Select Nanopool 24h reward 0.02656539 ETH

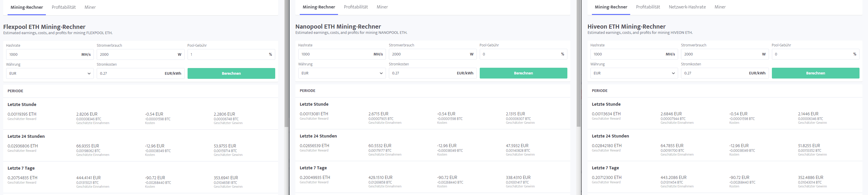[x=314, y=146]
